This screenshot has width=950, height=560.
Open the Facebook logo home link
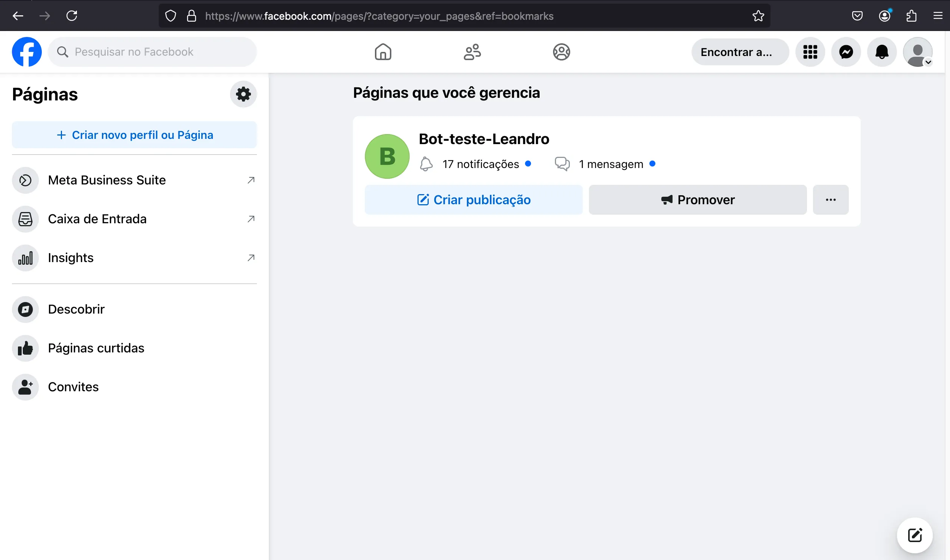27,52
